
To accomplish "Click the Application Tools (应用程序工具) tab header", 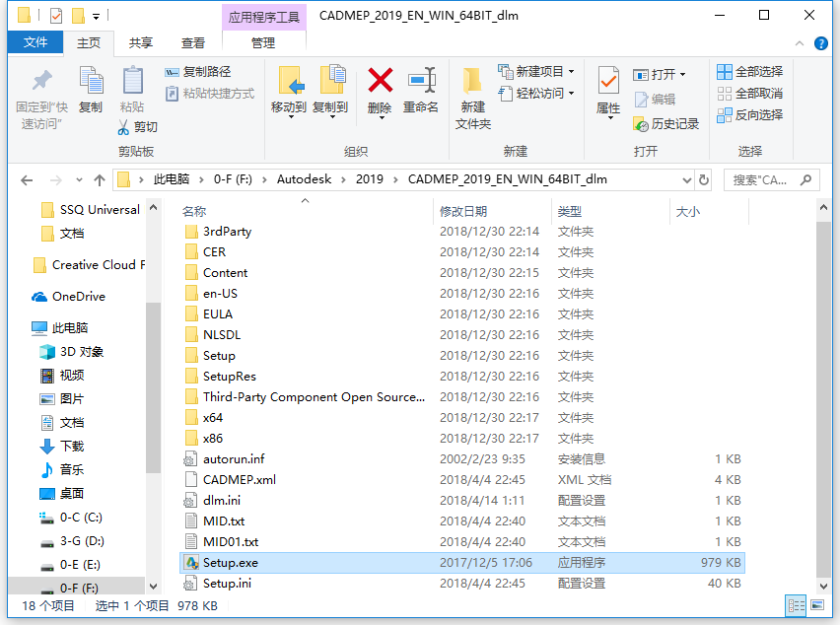I will point(264,17).
